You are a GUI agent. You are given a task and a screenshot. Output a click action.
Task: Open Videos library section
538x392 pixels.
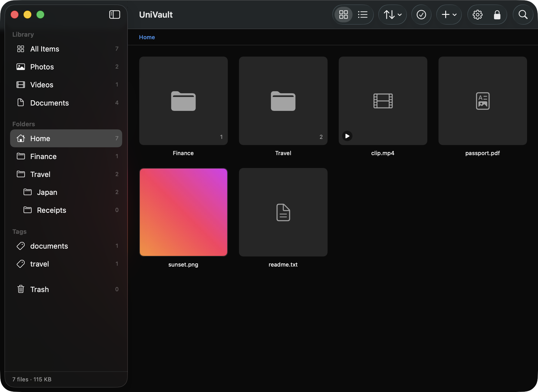66,85
